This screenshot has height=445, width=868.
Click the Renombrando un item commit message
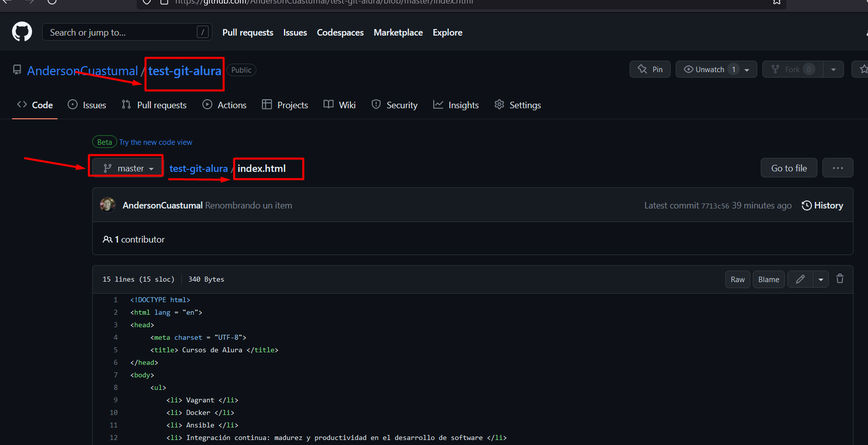coord(248,205)
